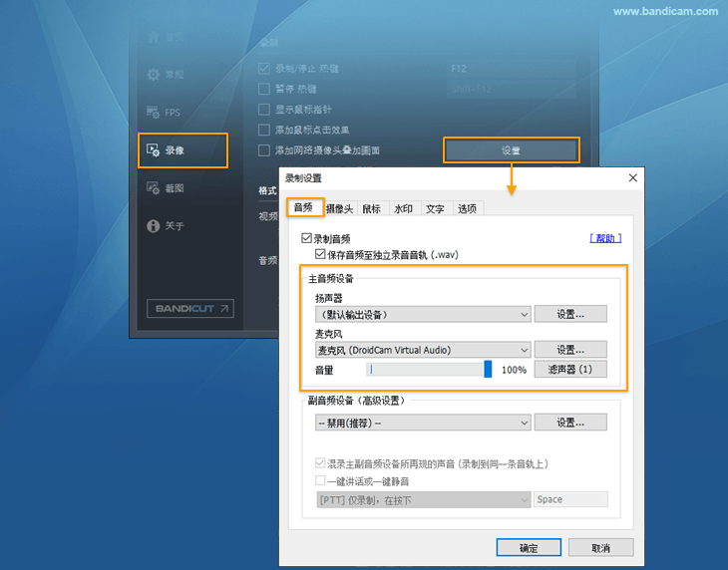This screenshot has width=728, height=570.
Task: Switch to the 选项 tab
Action: [468, 209]
